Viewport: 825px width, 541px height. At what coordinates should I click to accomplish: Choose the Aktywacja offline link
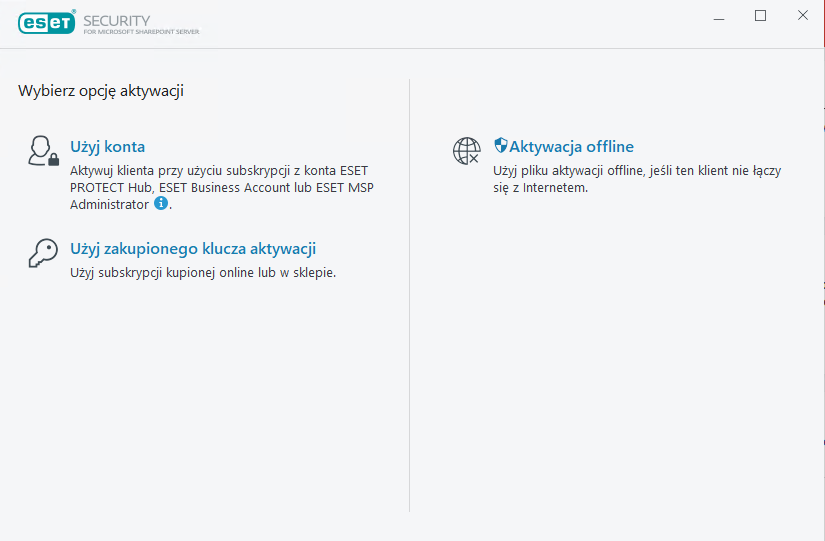571,146
